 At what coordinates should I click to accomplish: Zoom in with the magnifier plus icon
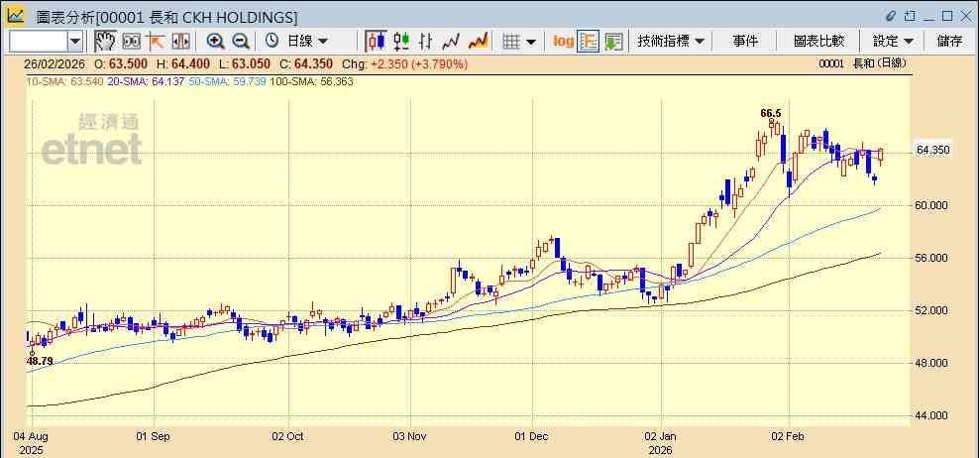click(216, 42)
